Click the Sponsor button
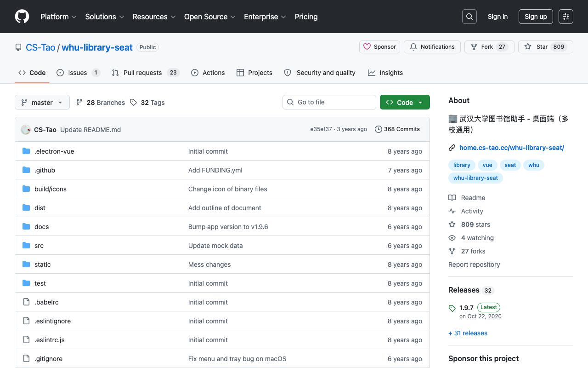 [380, 47]
